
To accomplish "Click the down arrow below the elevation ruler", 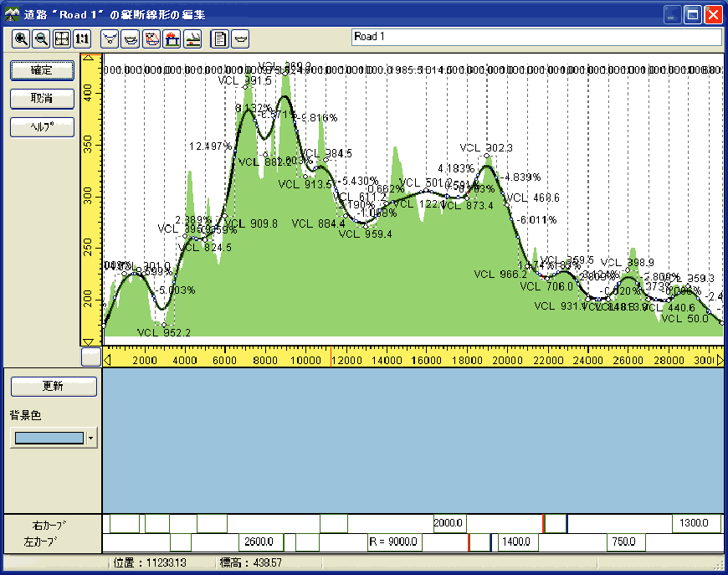I will click(x=88, y=341).
